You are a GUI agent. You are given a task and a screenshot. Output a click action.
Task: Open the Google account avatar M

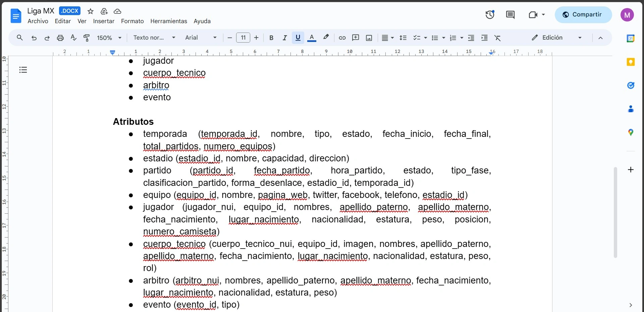627,15
